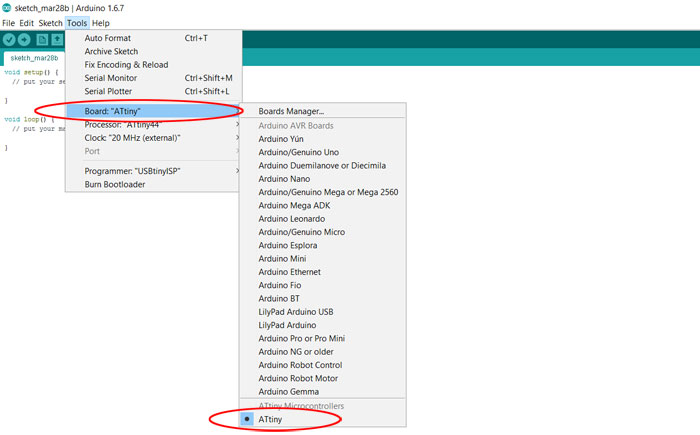Select Arduino Ethernet board
The height and width of the screenshot is (435, 700).
point(323,272)
